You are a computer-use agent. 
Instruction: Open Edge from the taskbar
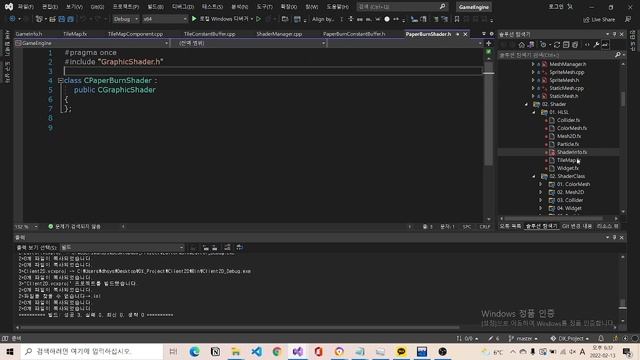tap(194, 351)
